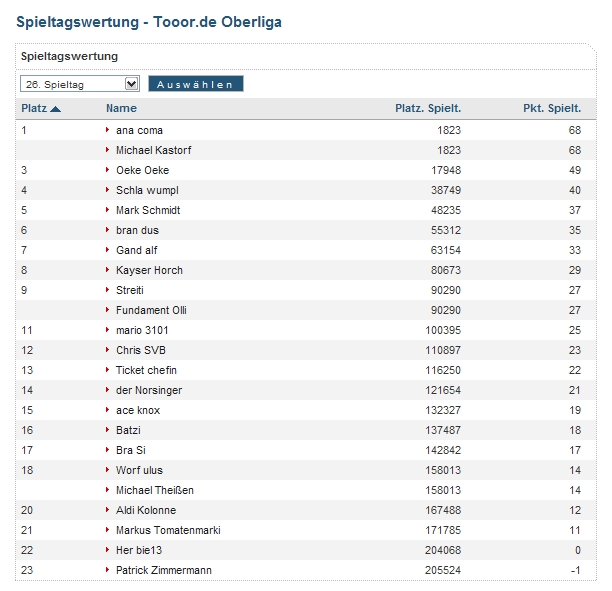The image size is (612, 591).
Task: Click the red arrow beside Patrick Zimmermann
Action: point(108,570)
